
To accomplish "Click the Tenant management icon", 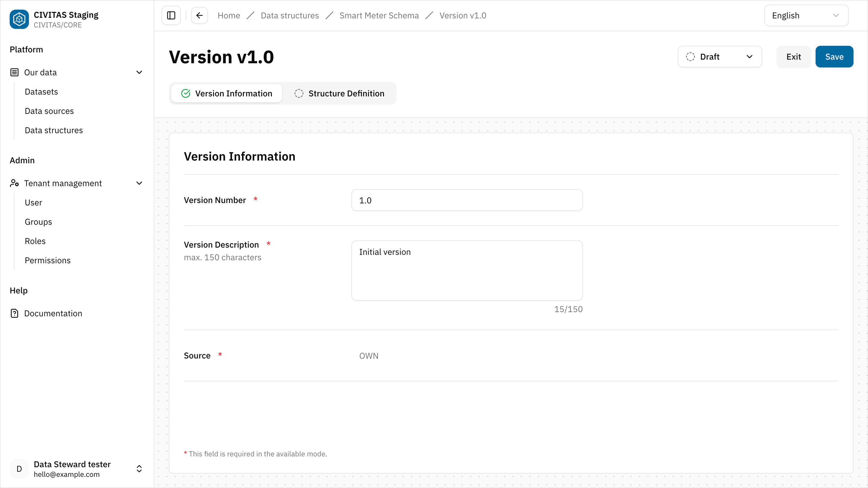I will 14,183.
